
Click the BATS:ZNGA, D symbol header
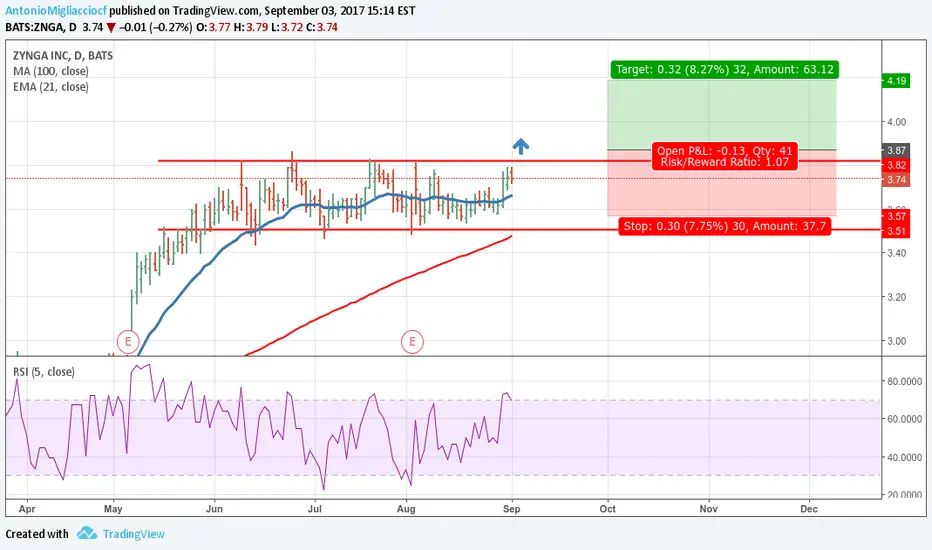pos(41,27)
